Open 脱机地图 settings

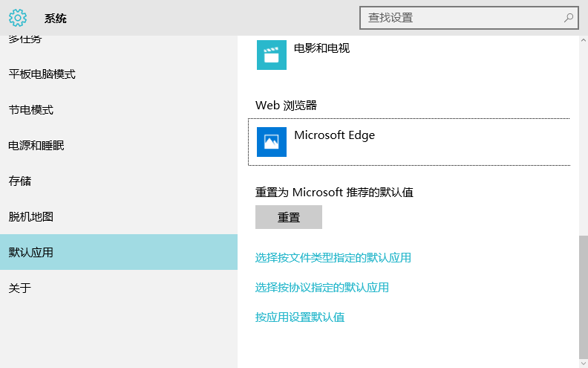click(30, 217)
